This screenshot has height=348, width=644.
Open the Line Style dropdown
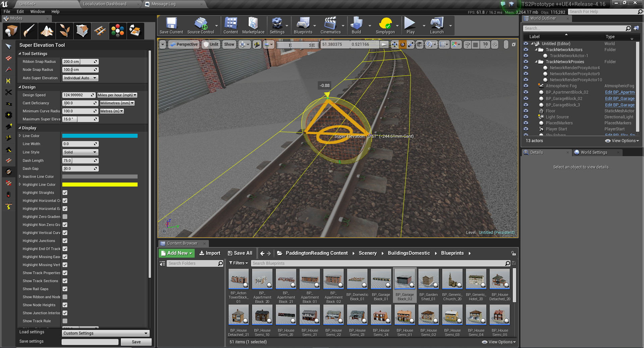click(x=80, y=152)
